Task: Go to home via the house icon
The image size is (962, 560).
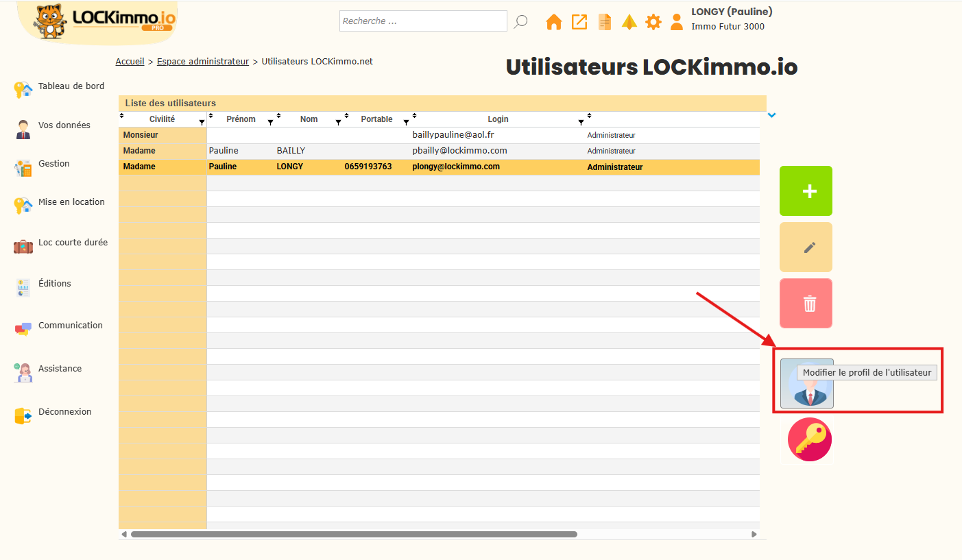Action: [x=554, y=22]
